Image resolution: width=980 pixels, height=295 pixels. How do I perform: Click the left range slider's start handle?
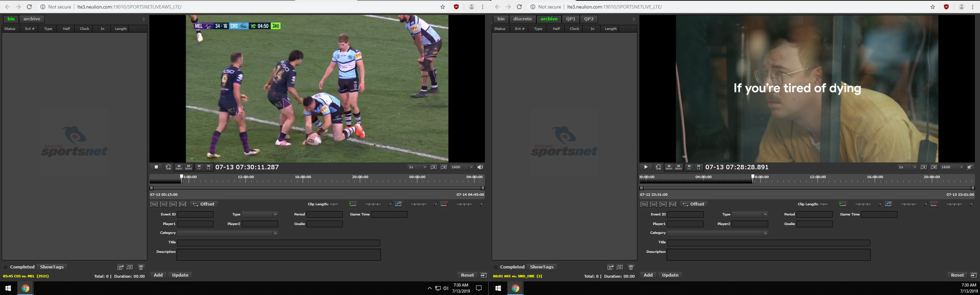[151, 188]
